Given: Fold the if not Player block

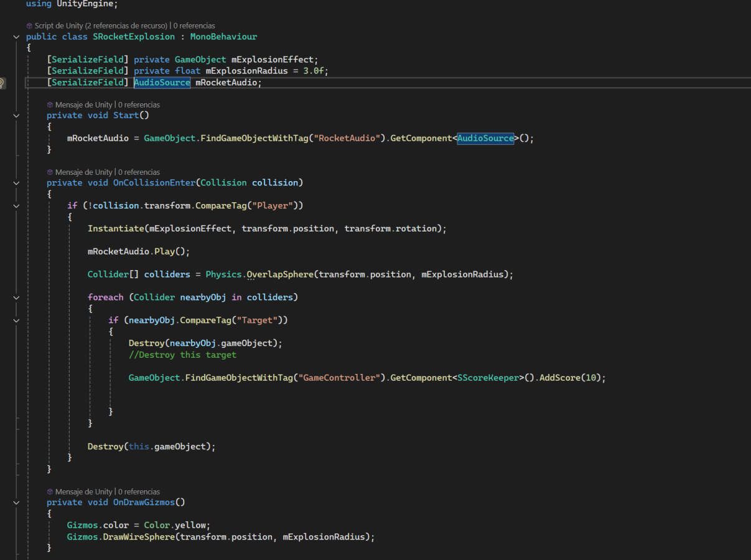Looking at the screenshot, I should 16,205.
